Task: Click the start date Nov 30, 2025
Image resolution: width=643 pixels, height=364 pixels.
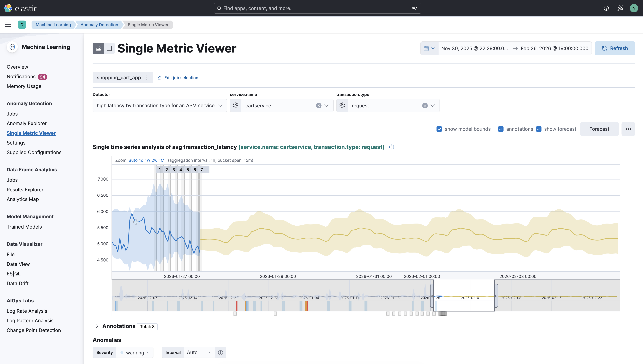Action: [x=474, y=48]
